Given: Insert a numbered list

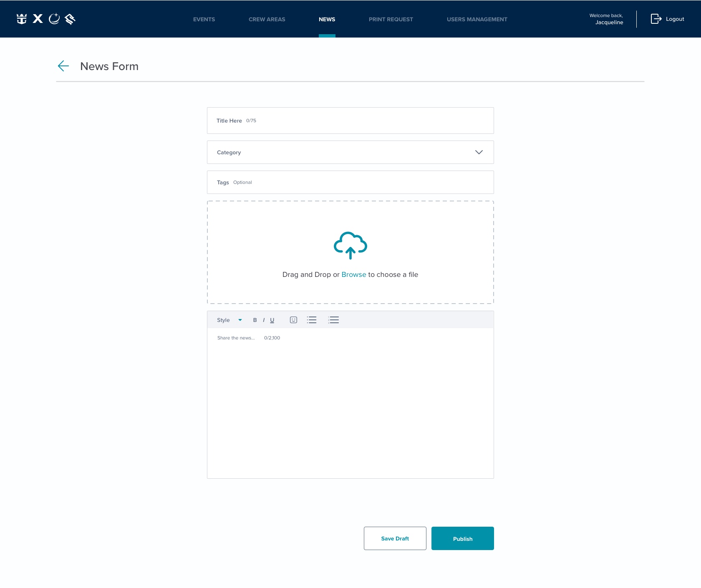Looking at the screenshot, I should pos(333,320).
